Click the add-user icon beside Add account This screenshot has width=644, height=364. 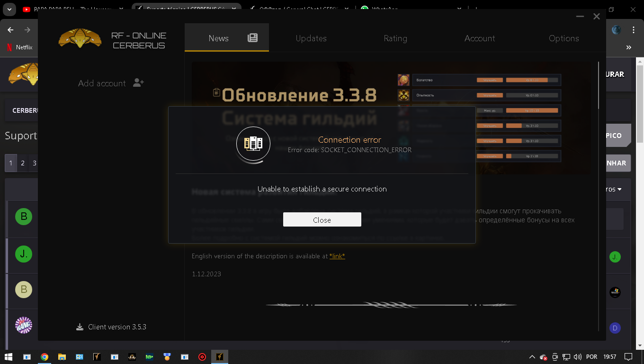[x=138, y=83]
